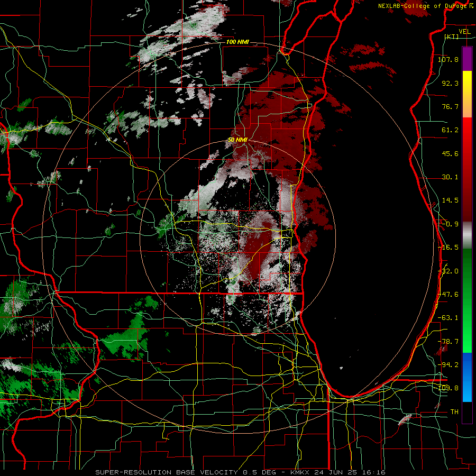The height and width of the screenshot is (476, 476).
Task: Select the 14.5 legend value
Action: point(450,200)
